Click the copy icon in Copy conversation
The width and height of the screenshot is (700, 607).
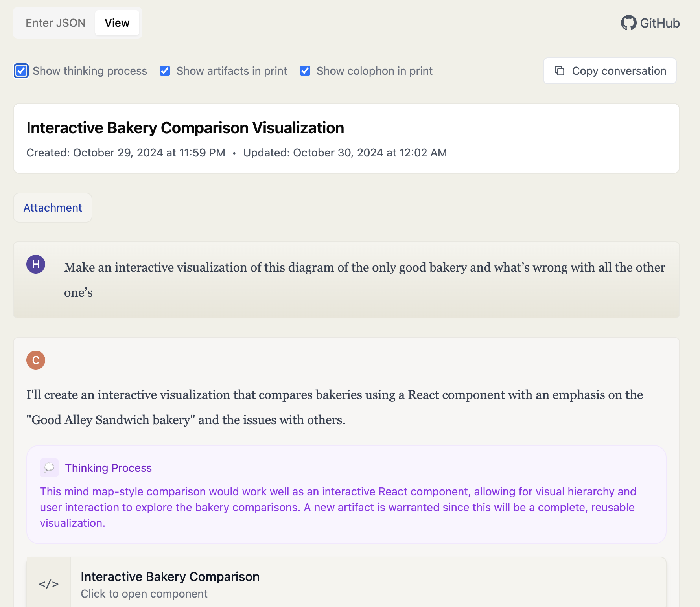(560, 71)
